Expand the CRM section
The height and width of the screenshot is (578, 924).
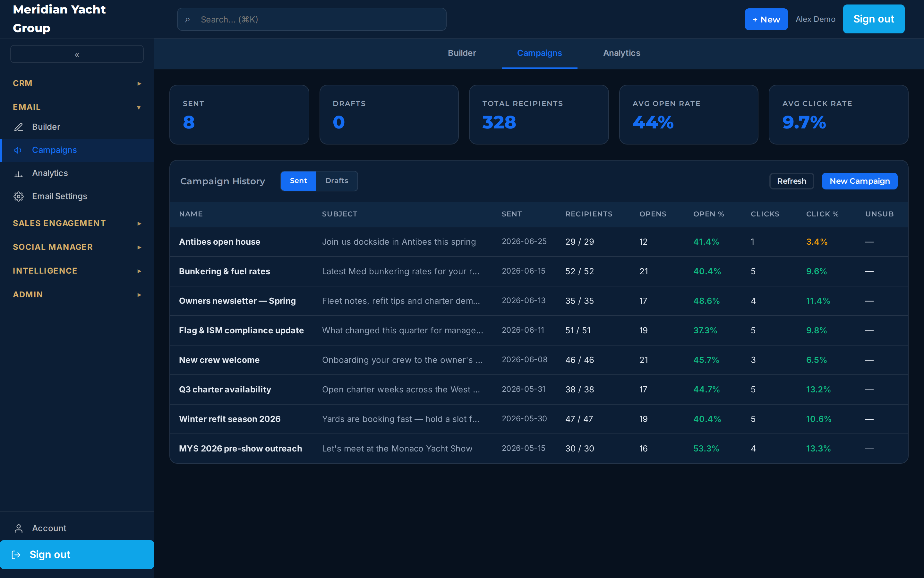click(77, 83)
